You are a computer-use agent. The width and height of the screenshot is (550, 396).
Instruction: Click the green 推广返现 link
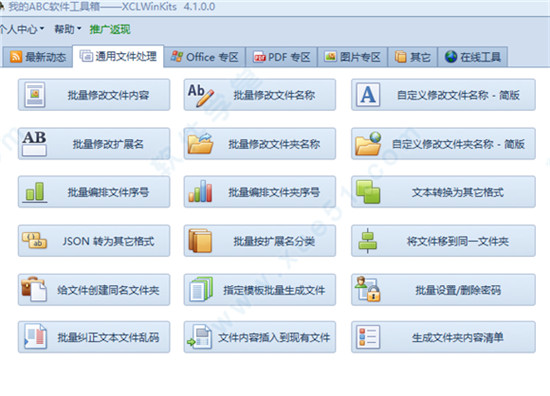(110, 29)
